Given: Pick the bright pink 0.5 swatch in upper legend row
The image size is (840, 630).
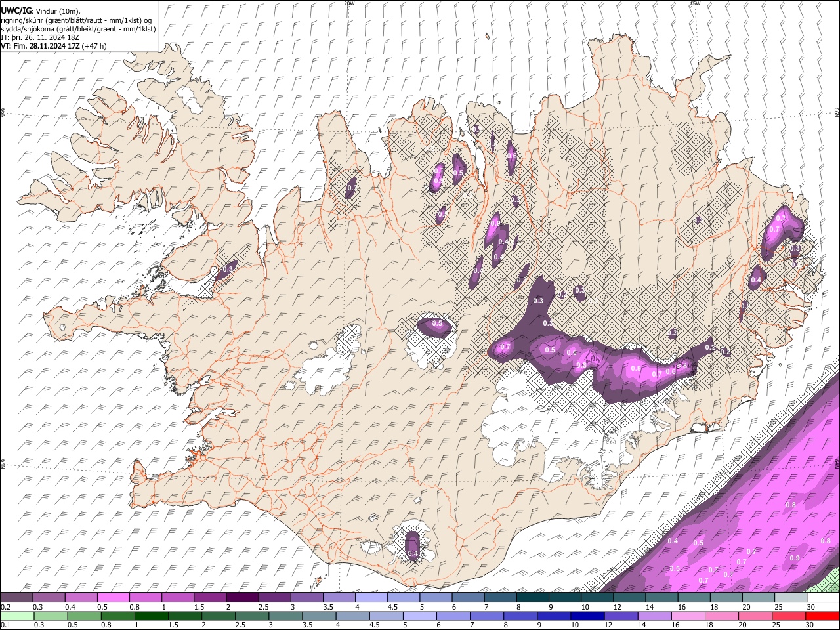Looking at the screenshot, I should click(x=113, y=598).
